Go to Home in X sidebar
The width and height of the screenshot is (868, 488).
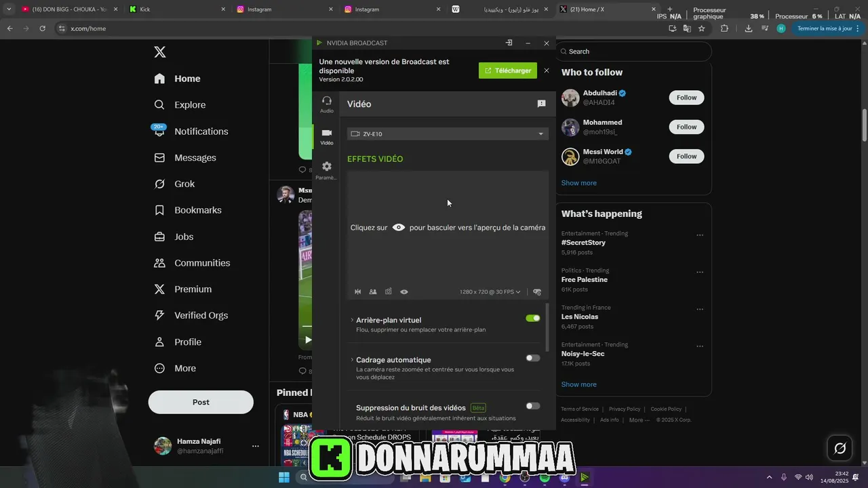(x=177, y=79)
